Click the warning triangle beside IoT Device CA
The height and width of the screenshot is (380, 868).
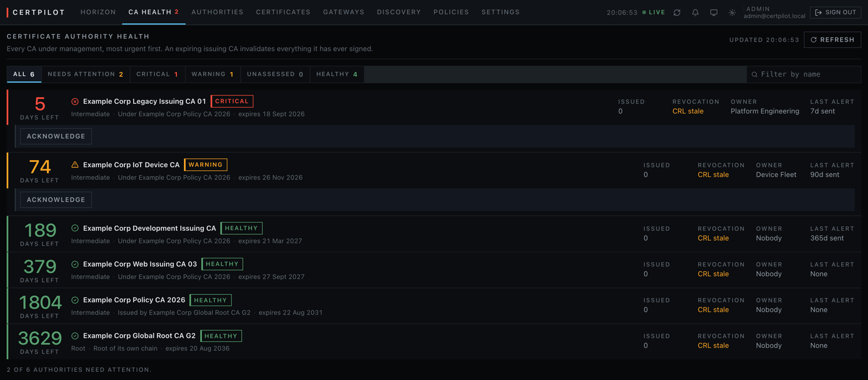(x=75, y=164)
